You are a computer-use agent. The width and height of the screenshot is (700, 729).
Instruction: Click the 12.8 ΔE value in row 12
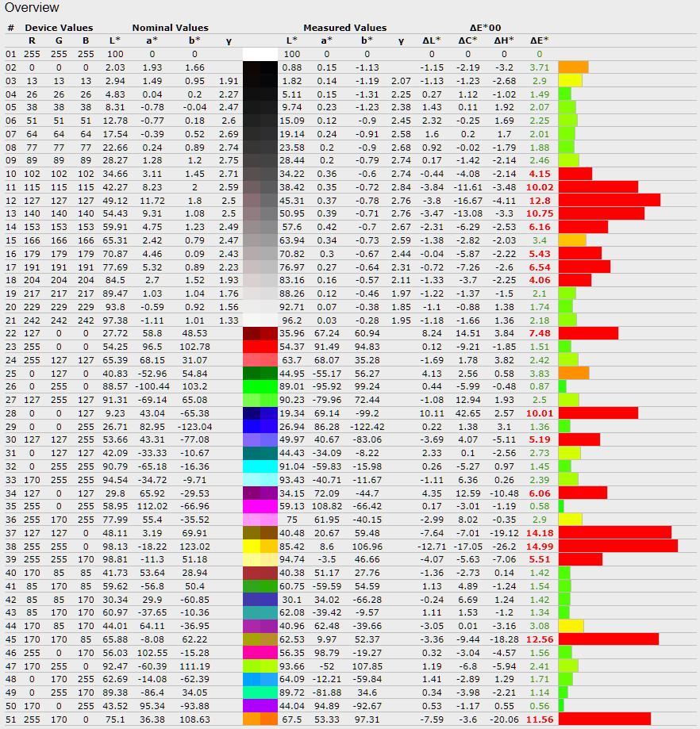point(540,200)
